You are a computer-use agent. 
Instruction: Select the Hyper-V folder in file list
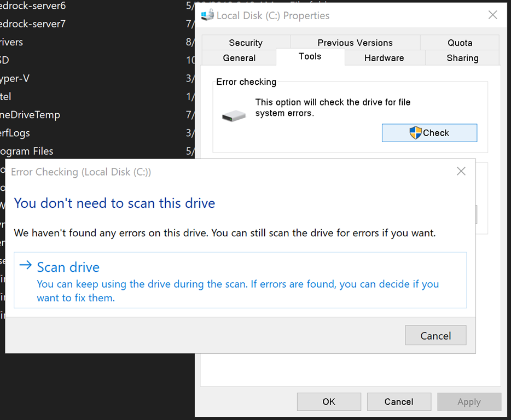click(15, 79)
